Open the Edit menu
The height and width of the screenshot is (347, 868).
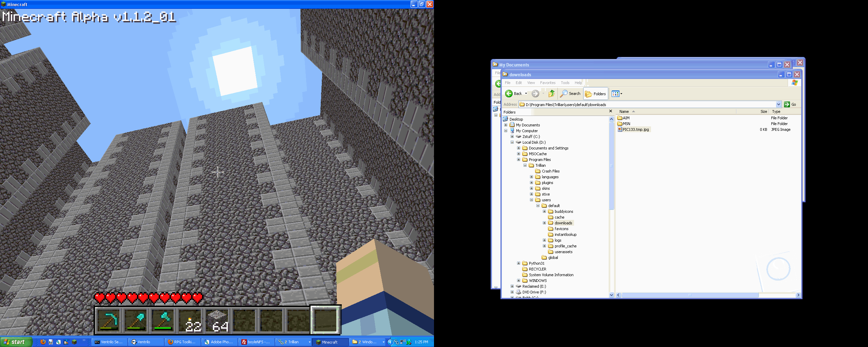coord(519,83)
